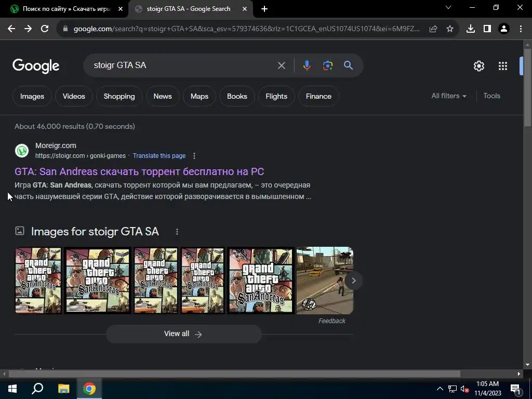
Task: Open a new tab with the plus icon
Action: pyautogui.click(x=264, y=9)
